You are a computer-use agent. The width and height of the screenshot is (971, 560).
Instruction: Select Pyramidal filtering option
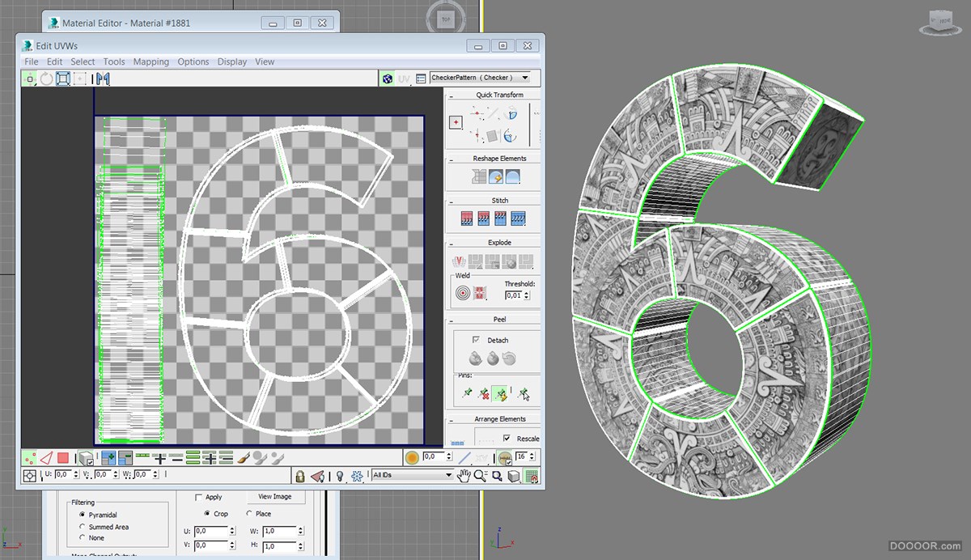[x=83, y=515]
